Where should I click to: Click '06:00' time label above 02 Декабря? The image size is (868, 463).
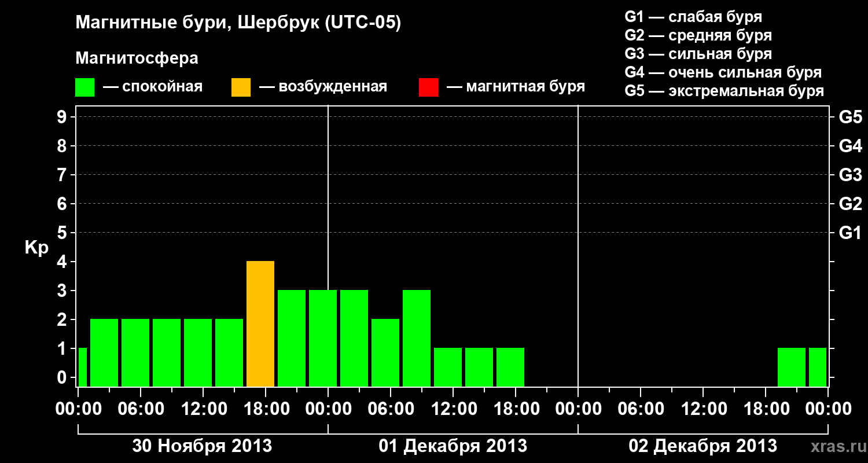point(640,409)
